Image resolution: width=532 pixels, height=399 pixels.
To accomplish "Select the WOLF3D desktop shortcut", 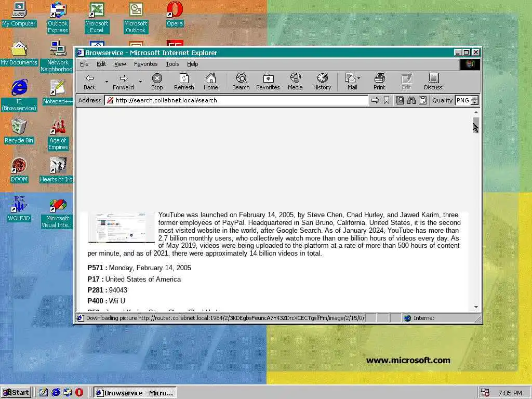I will [x=19, y=209].
